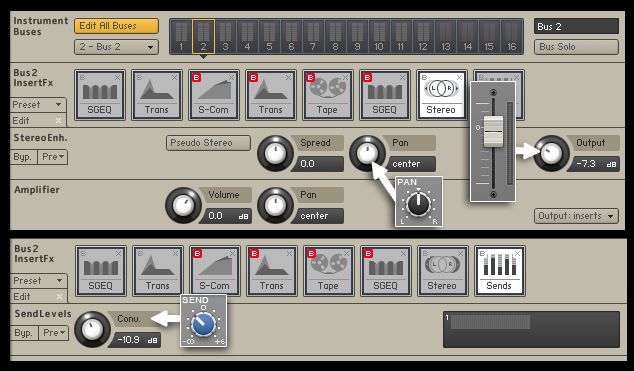Toggle the Pseudo Stereo mode
This screenshot has height=371, width=634.
point(208,143)
